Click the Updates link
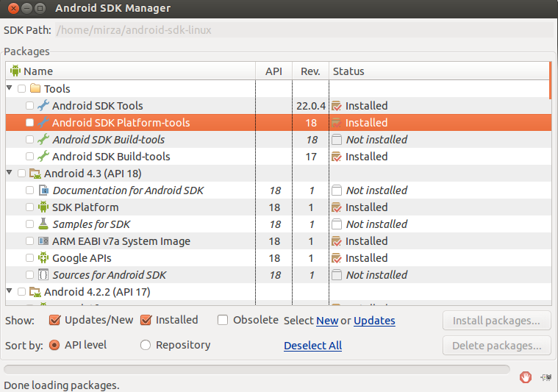The height and width of the screenshot is (392, 558). (374, 321)
